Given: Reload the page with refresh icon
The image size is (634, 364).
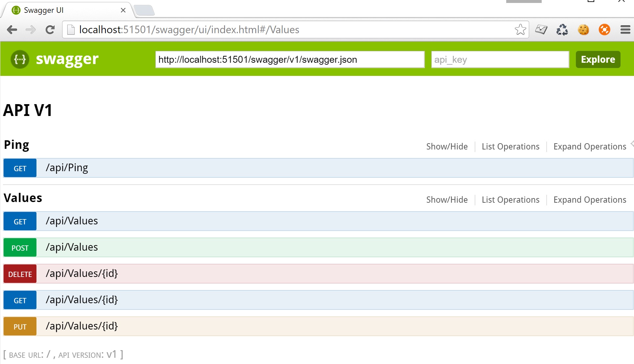Looking at the screenshot, I should click(50, 30).
